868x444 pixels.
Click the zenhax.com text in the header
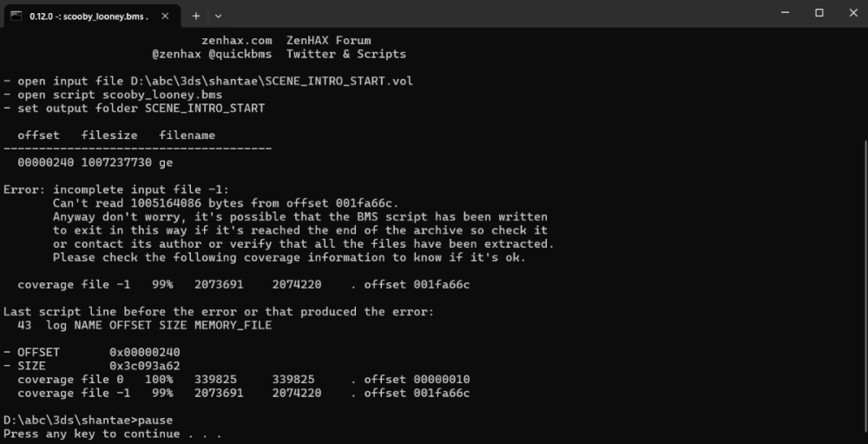(236, 40)
